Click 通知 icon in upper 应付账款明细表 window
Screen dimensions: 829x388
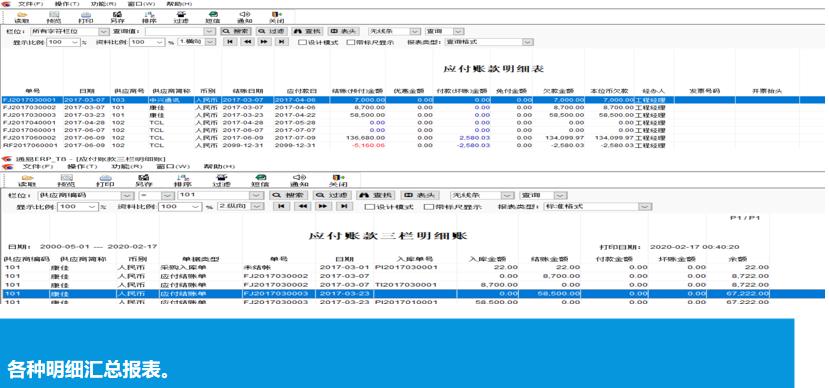pos(244,17)
